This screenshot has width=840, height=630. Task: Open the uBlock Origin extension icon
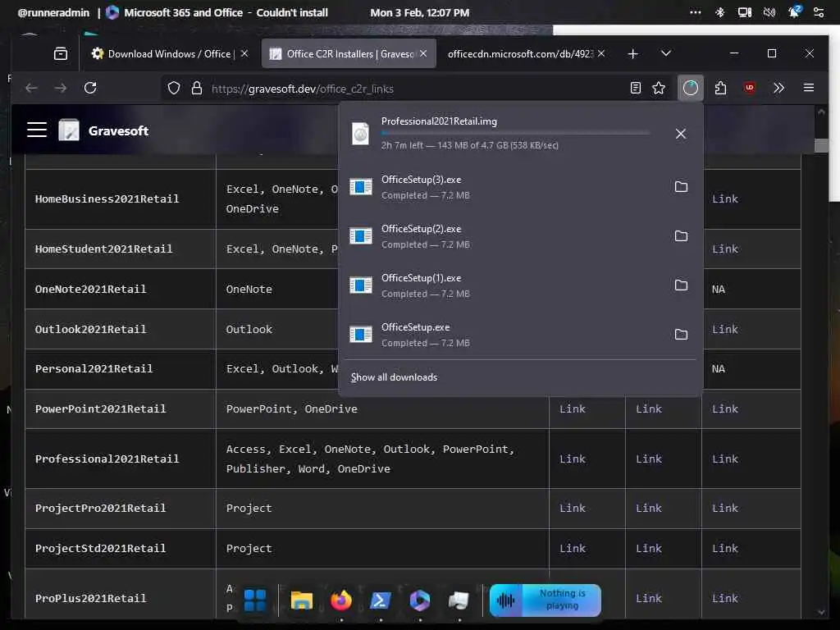pos(750,88)
